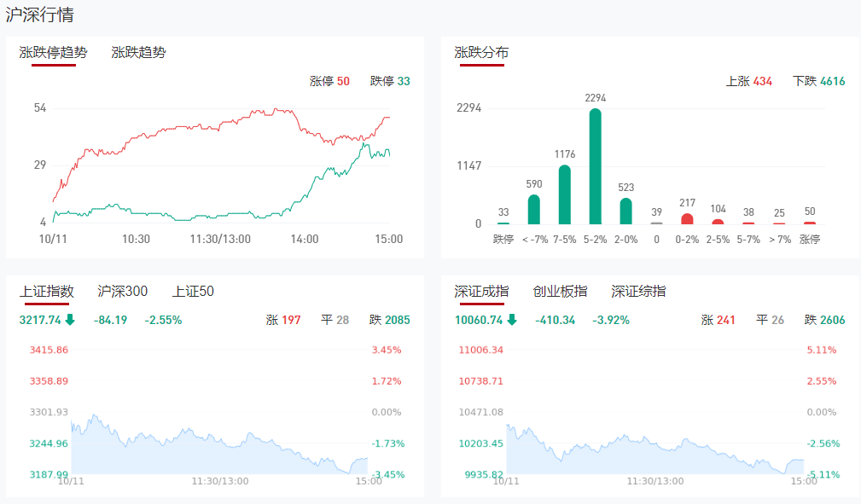The width and height of the screenshot is (861, 504).
Task: Select the 深证成指 tab
Action: [481, 292]
